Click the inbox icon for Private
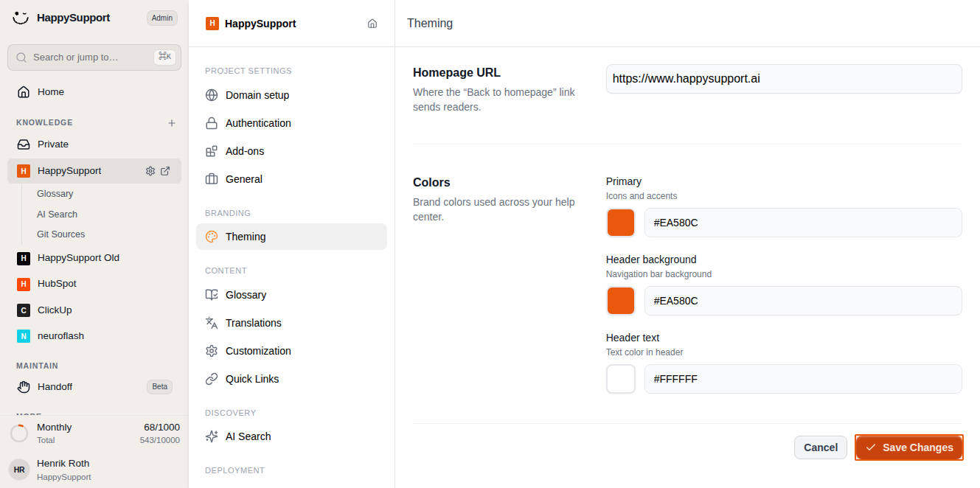 24,144
